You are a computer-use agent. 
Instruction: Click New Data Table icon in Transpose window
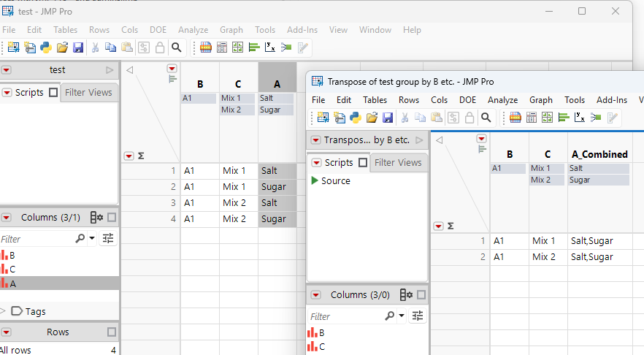pyautogui.click(x=323, y=118)
